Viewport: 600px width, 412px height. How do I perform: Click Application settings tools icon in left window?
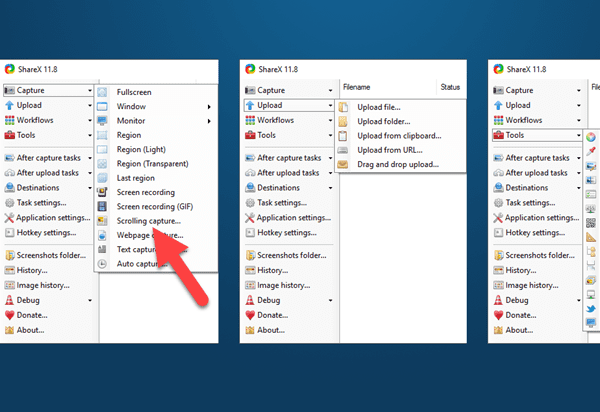coord(9,218)
